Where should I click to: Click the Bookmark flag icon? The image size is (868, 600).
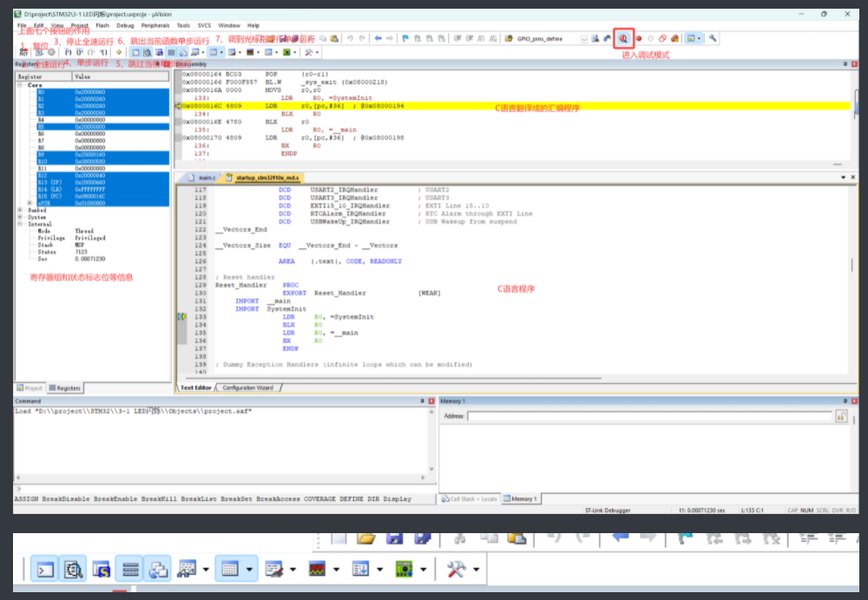[x=405, y=38]
